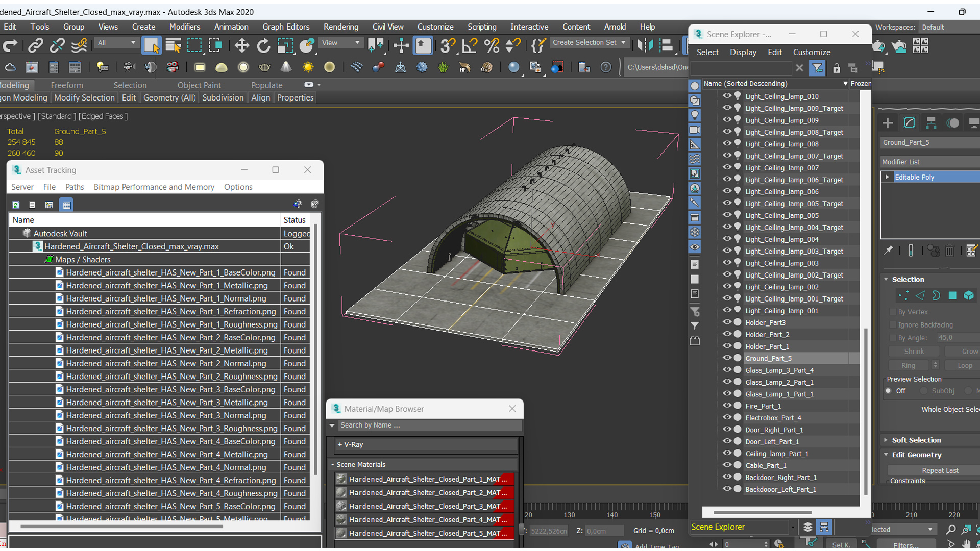Expand the Editable Poly modifier entry

click(888, 177)
